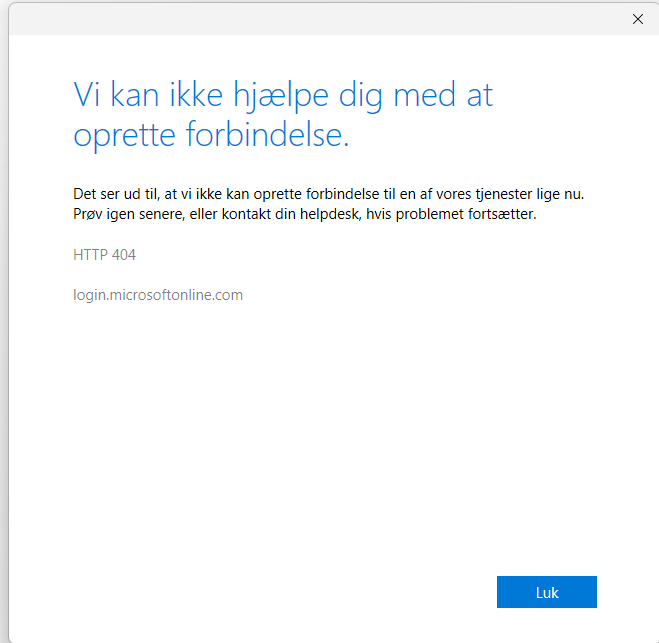Click the line starting 'Det ser ud til'
The image size is (659, 643).
(329, 194)
